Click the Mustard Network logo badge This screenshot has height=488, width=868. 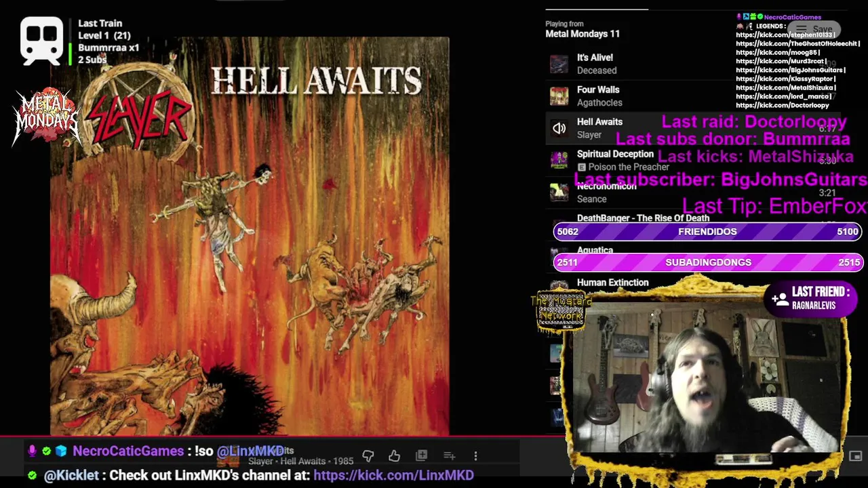(x=560, y=311)
